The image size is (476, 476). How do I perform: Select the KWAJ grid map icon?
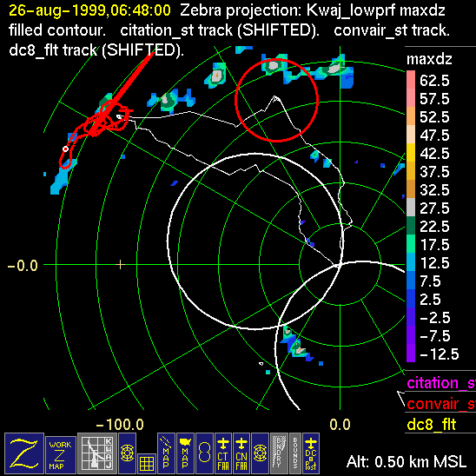(97, 453)
